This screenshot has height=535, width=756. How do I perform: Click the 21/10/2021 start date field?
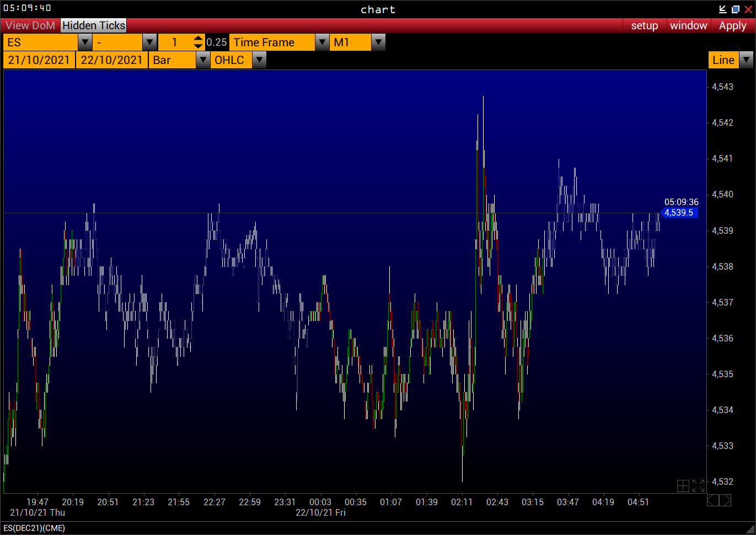tap(39, 60)
